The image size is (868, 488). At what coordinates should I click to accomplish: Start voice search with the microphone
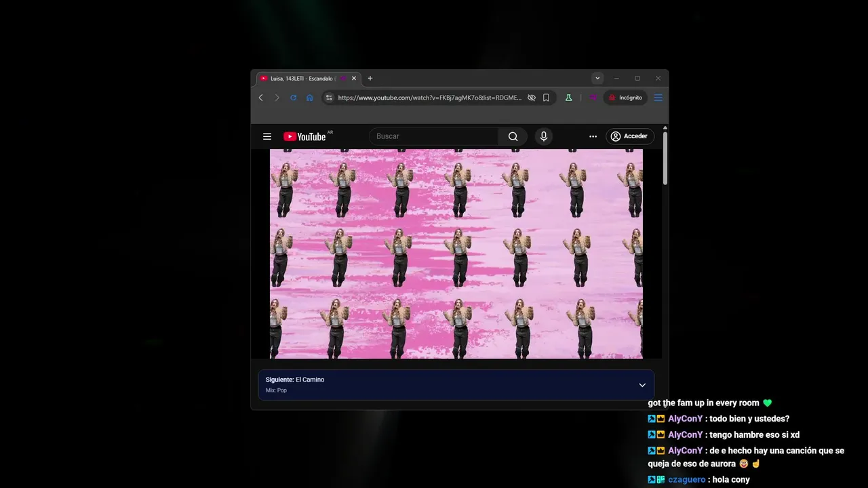543,136
